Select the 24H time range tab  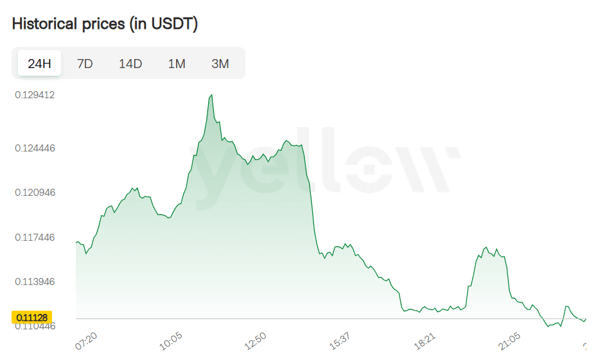click(39, 64)
